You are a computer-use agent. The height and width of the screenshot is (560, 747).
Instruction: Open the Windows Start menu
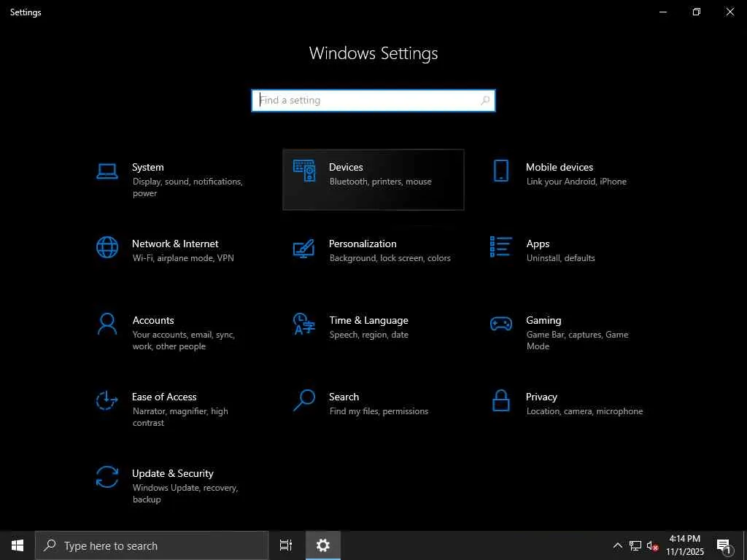[x=18, y=545]
